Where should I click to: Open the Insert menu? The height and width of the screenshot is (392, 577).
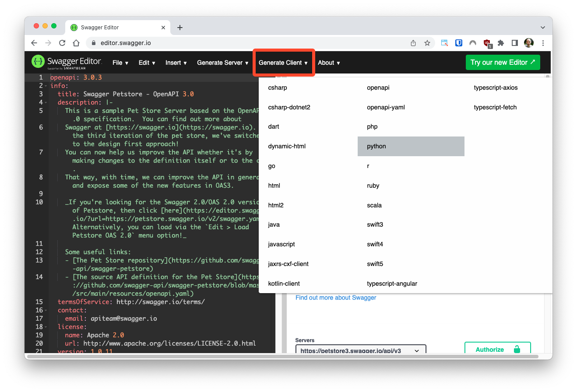tap(176, 63)
